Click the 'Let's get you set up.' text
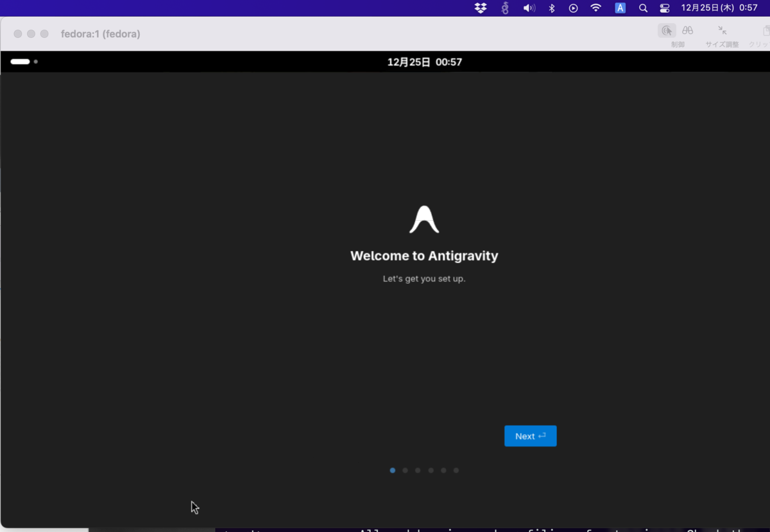The image size is (770, 532). pyautogui.click(x=424, y=279)
